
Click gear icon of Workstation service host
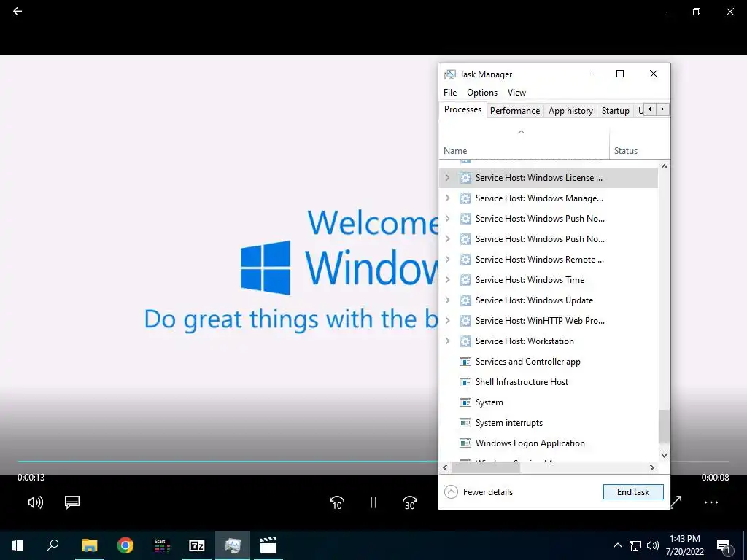(465, 341)
